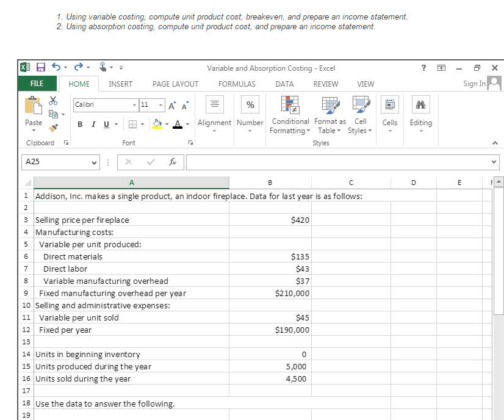Click the fx Insert Function button

(x=173, y=162)
